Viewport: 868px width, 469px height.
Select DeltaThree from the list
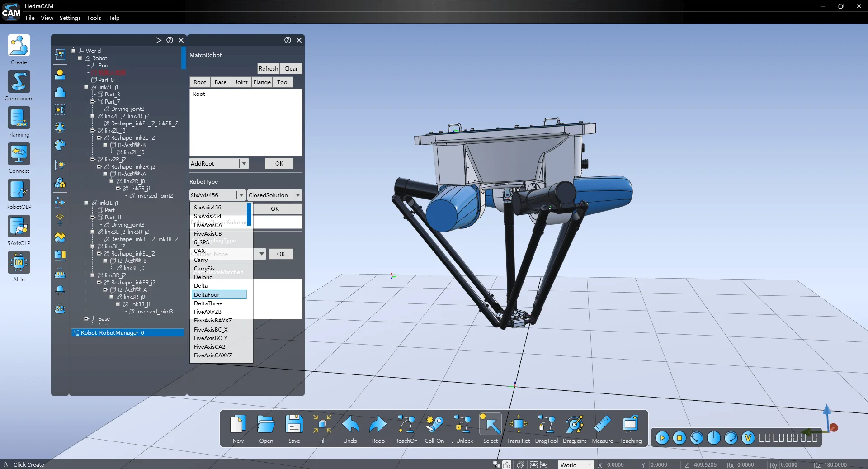coord(219,303)
